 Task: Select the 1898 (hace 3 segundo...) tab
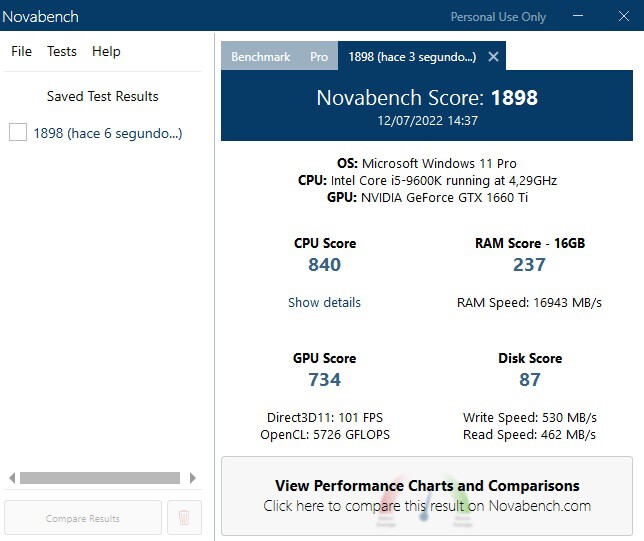[411, 57]
